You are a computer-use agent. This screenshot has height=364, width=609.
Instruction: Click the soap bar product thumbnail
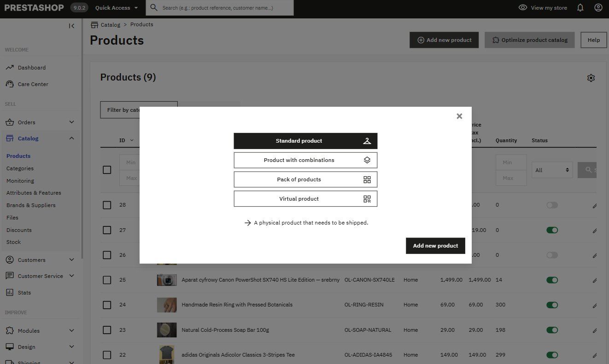[166, 330]
